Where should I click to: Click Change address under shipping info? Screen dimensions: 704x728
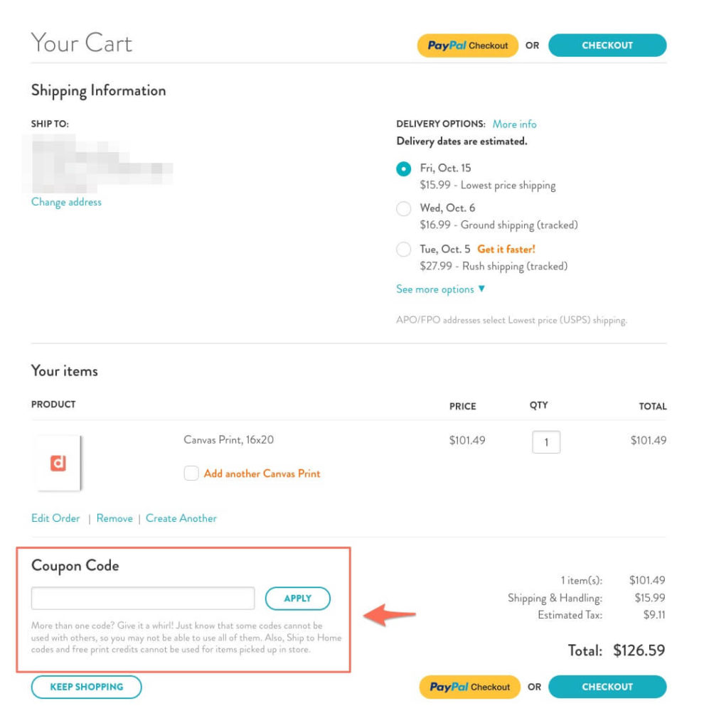[65, 202]
